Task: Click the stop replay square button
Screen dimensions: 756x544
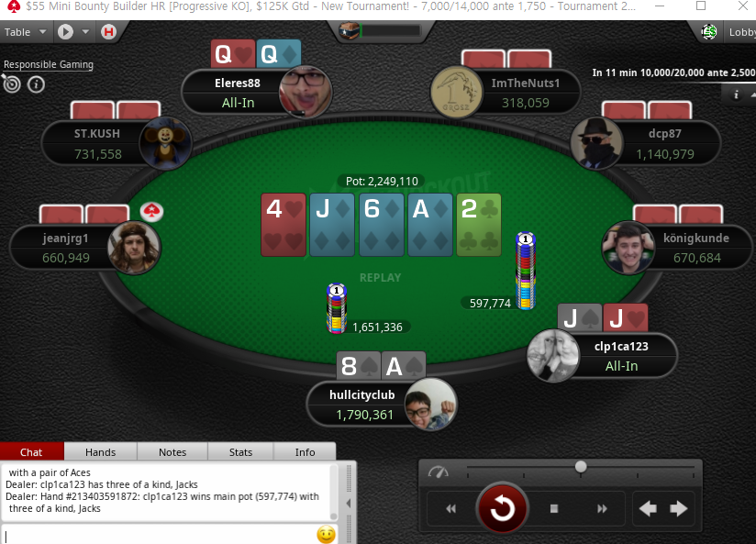Action: click(x=554, y=508)
